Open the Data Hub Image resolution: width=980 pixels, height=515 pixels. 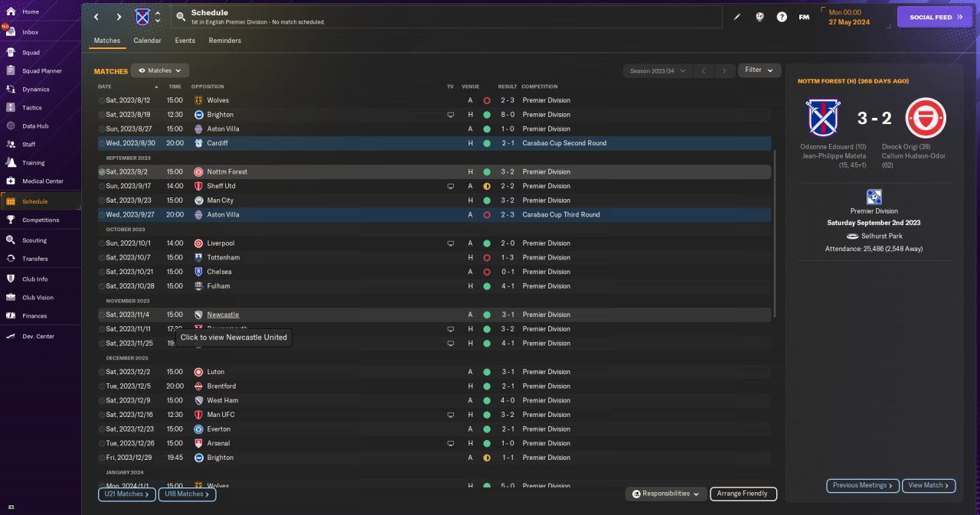coord(35,126)
